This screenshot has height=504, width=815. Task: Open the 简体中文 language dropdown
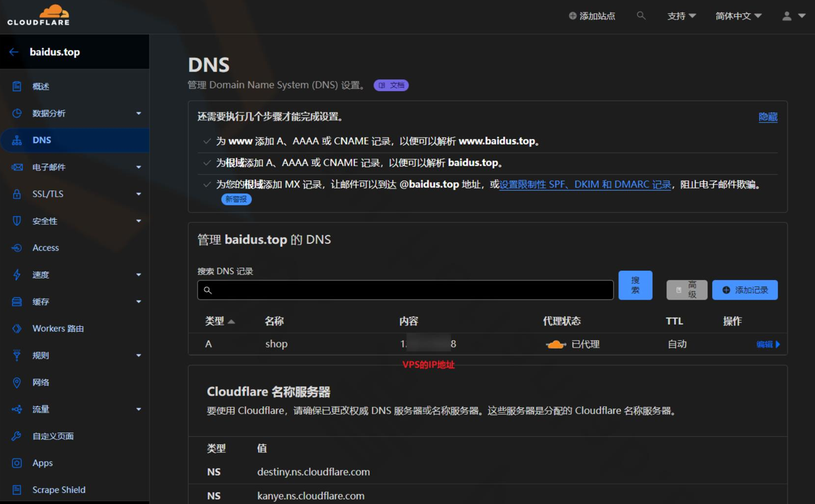738,16
